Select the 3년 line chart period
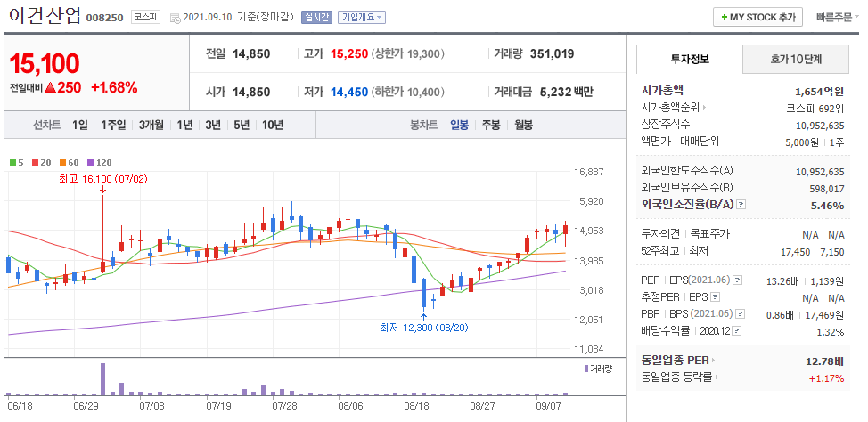 [213, 125]
